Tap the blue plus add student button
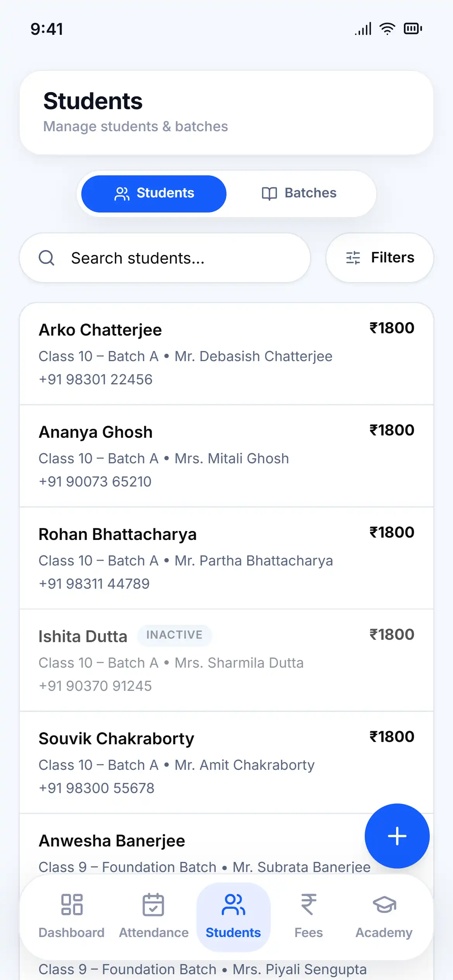 [x=397, y=836]
